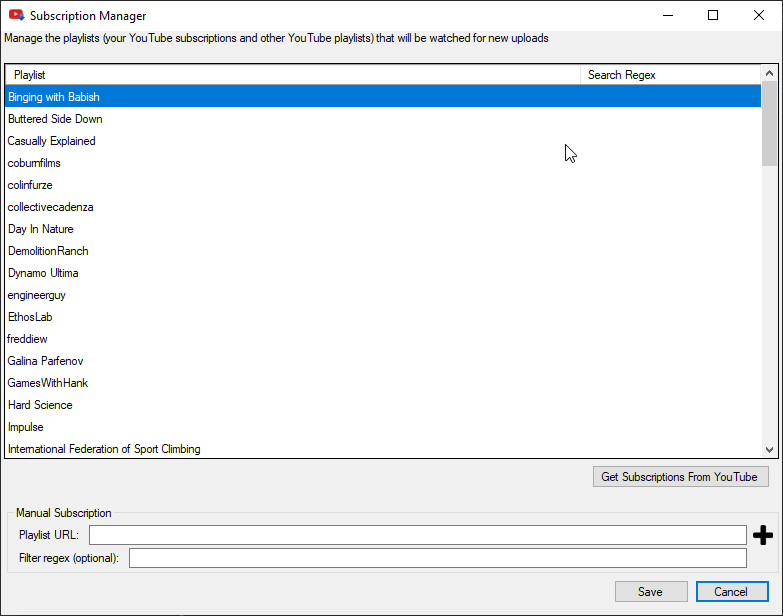Viewport: 783px width, 616px height.
Task: Select the freddiew row
Action: (x=383, y=338)
